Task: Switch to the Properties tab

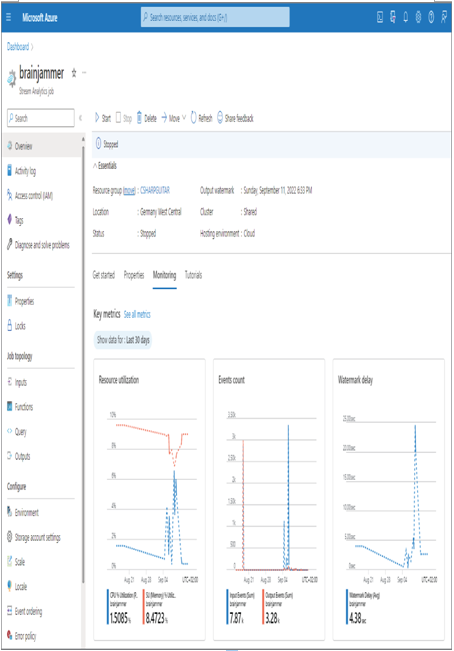Action: 134,275
